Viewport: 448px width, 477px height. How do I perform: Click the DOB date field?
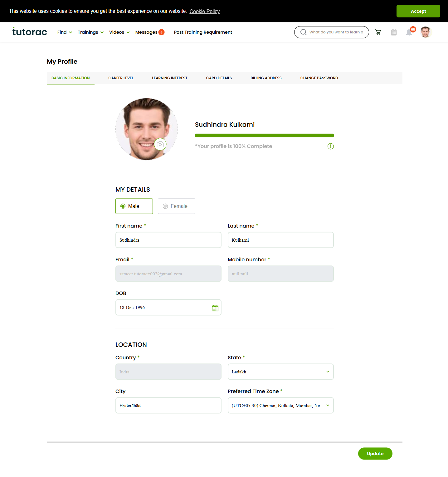[x=168, y=307]
